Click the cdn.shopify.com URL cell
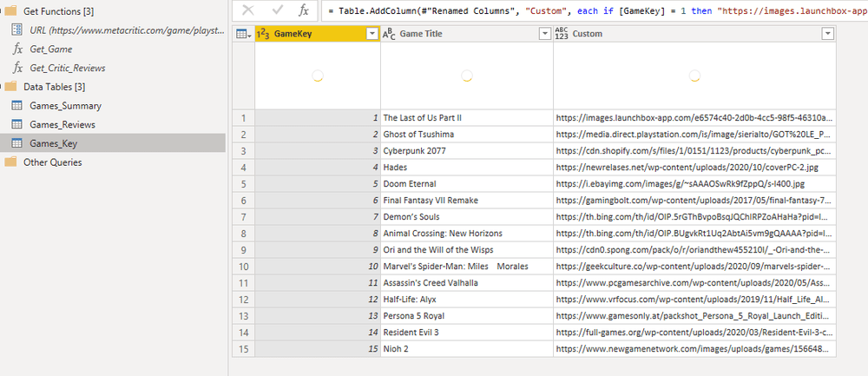The width and height of the screenshot is (868, 376). [694, 150]
